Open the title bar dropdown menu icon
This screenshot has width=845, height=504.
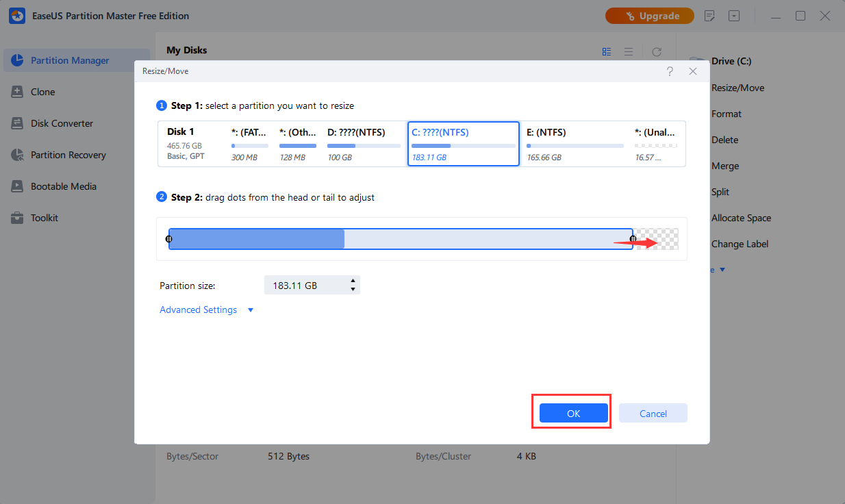click(x=734, y=16)
